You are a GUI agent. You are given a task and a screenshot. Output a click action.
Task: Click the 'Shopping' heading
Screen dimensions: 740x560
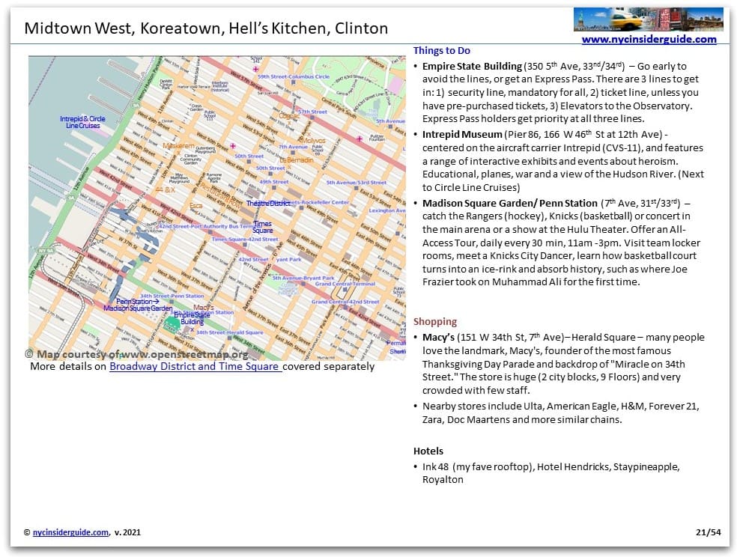point(435,321)
